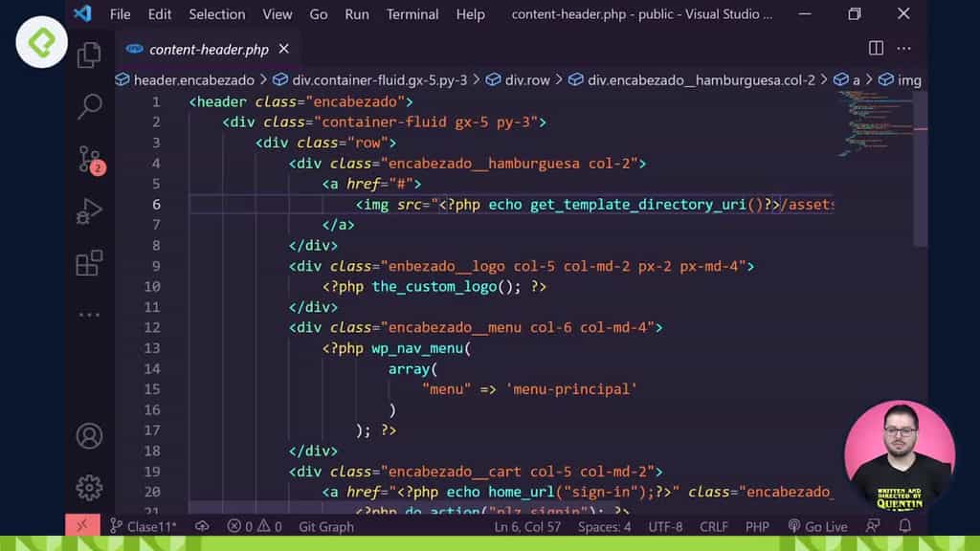Click 'encabezado__menu' class on line 12
Screen dimensions: 980x551
455,327
